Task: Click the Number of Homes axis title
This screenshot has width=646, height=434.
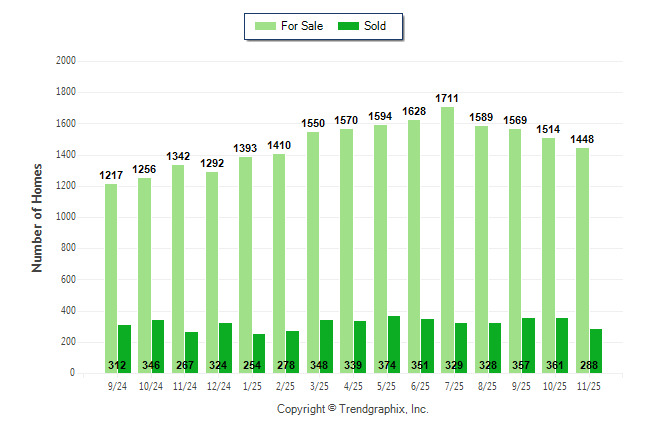Action: tap(37, 217)
